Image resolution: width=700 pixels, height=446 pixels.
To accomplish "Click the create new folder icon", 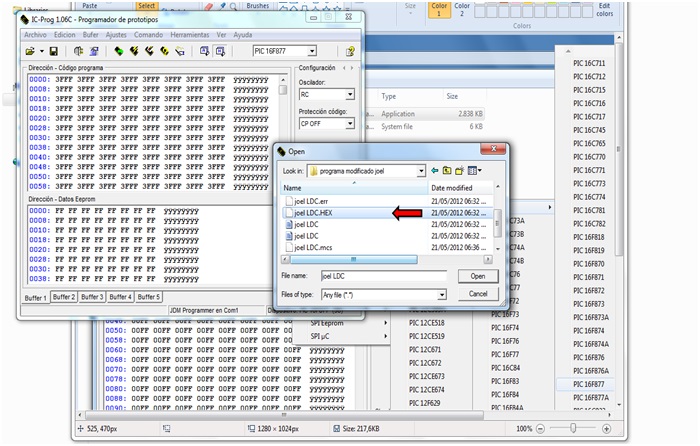I will 460,171.
